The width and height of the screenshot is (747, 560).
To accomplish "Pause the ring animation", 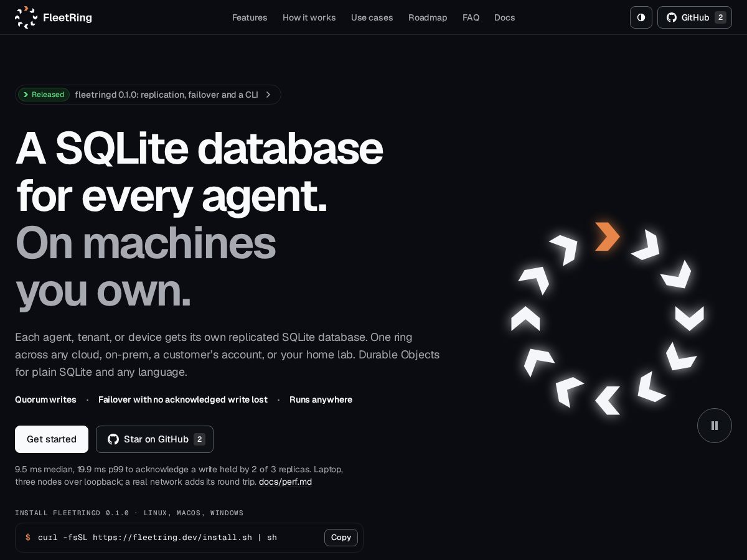I will (715, 426).
